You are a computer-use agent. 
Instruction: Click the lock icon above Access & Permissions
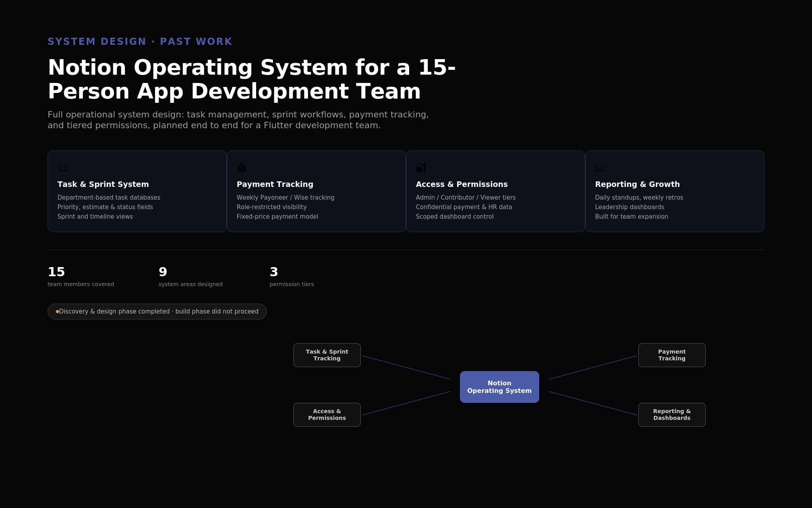click(421, 167)
